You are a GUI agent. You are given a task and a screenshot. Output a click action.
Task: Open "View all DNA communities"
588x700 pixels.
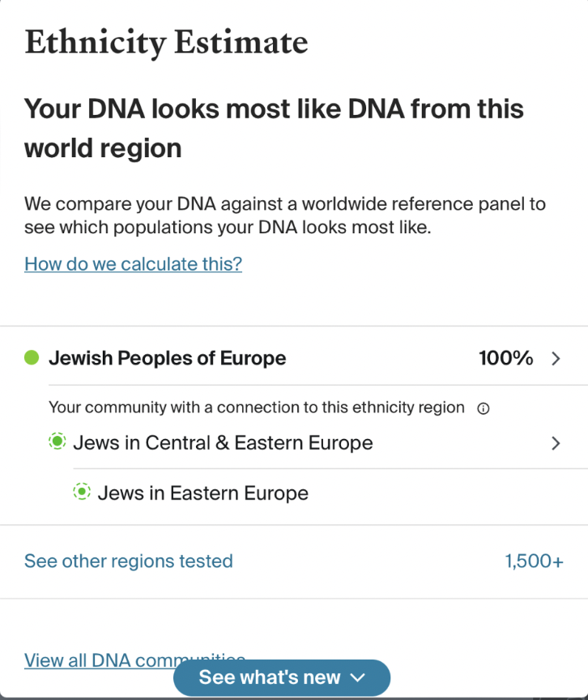134,660
